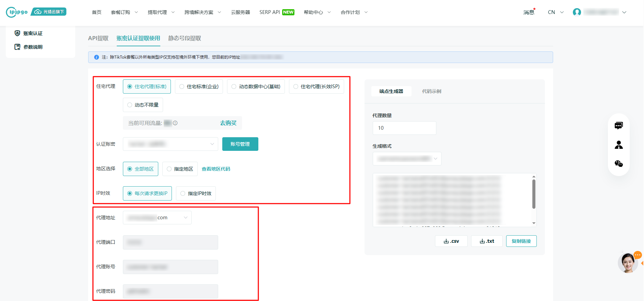Choose the 指定地区 radio option
This screenshot has width=644, height=301.
[x=180, y=169]
